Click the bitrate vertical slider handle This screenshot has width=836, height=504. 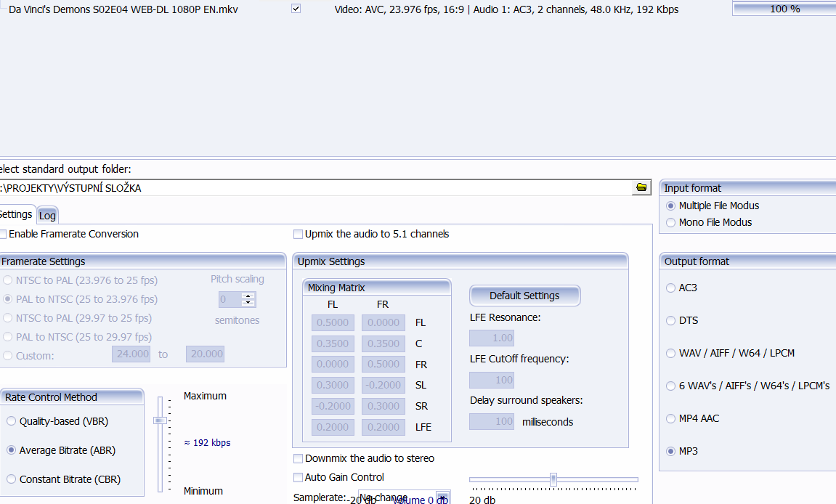point(160,420)
